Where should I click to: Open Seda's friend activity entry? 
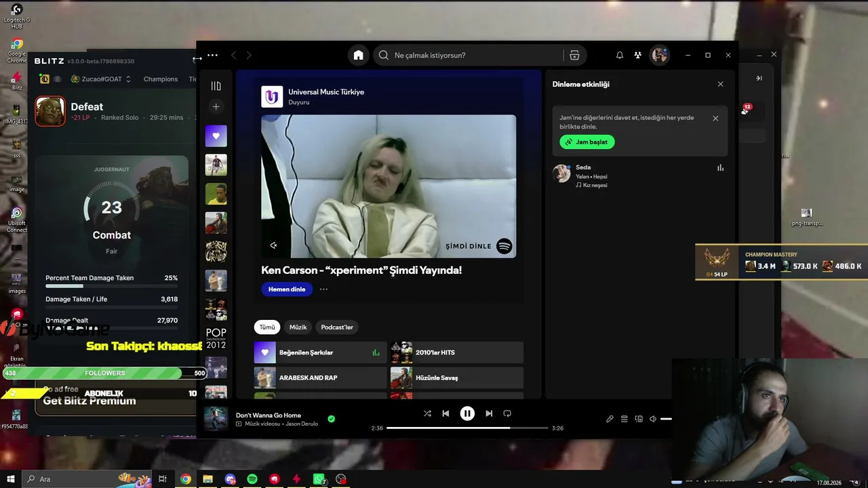click(639, 176)
